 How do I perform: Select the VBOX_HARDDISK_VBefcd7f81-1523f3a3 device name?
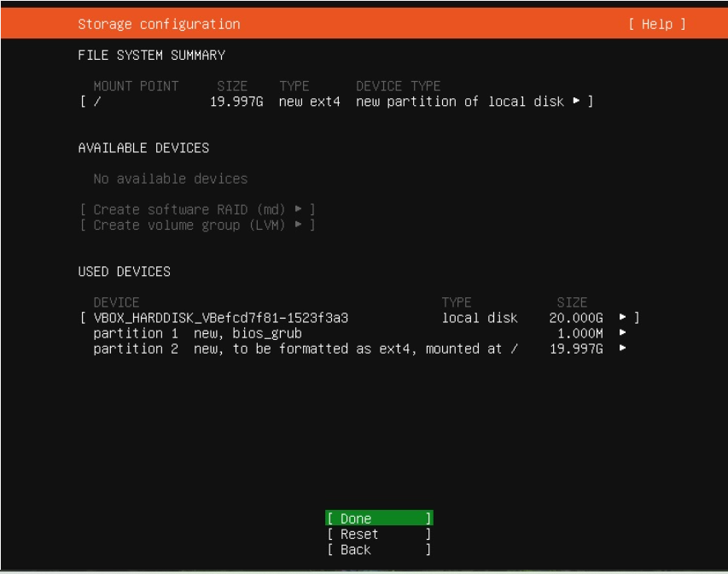[221, 318]
